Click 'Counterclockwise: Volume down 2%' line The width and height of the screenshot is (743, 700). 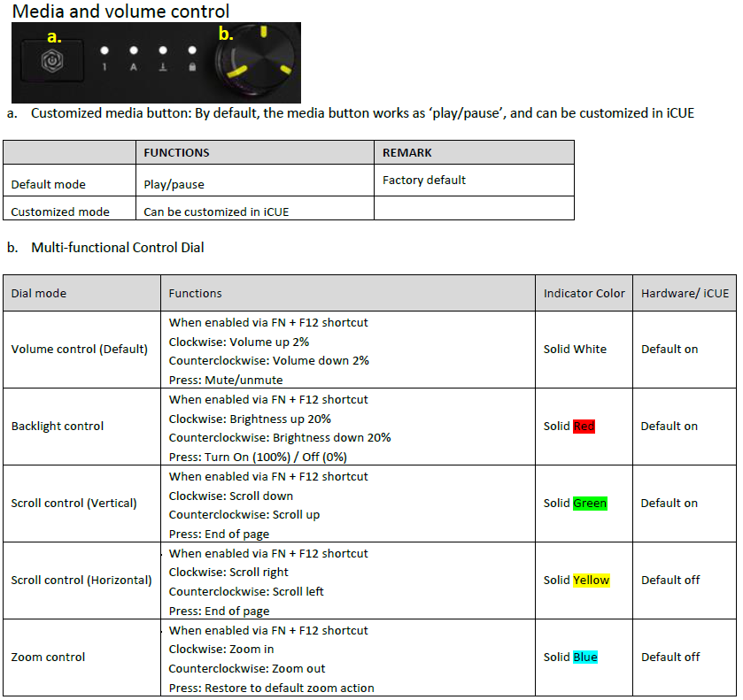click(268, 360)
